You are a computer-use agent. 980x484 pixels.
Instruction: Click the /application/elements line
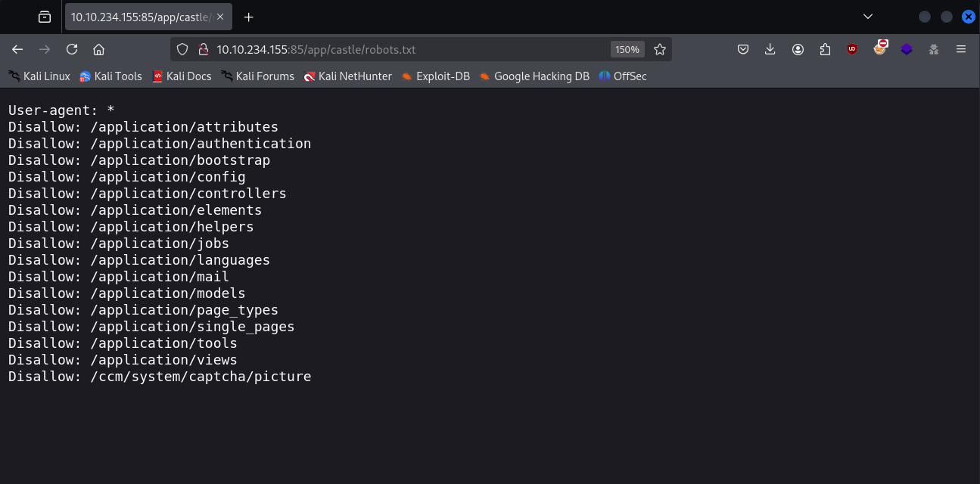(x=135, y=210)
